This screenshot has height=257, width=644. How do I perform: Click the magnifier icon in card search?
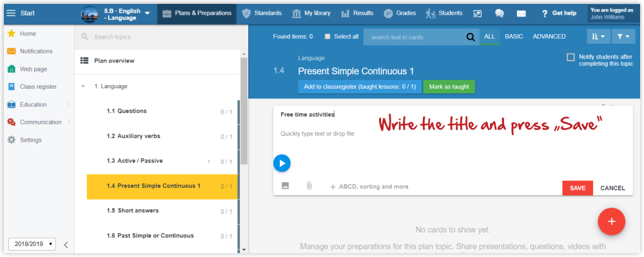coord(470,37)
